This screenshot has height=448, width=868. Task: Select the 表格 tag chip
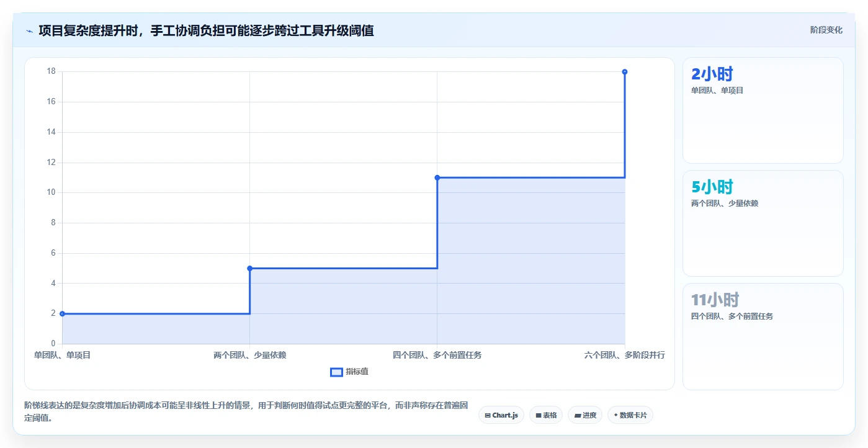[x=546, y=415]
